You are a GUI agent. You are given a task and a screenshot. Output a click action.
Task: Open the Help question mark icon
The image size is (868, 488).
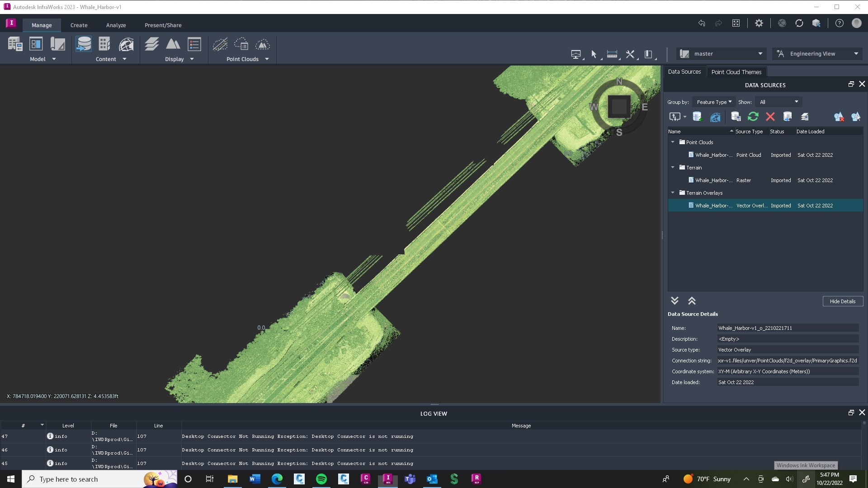(840, 23)
